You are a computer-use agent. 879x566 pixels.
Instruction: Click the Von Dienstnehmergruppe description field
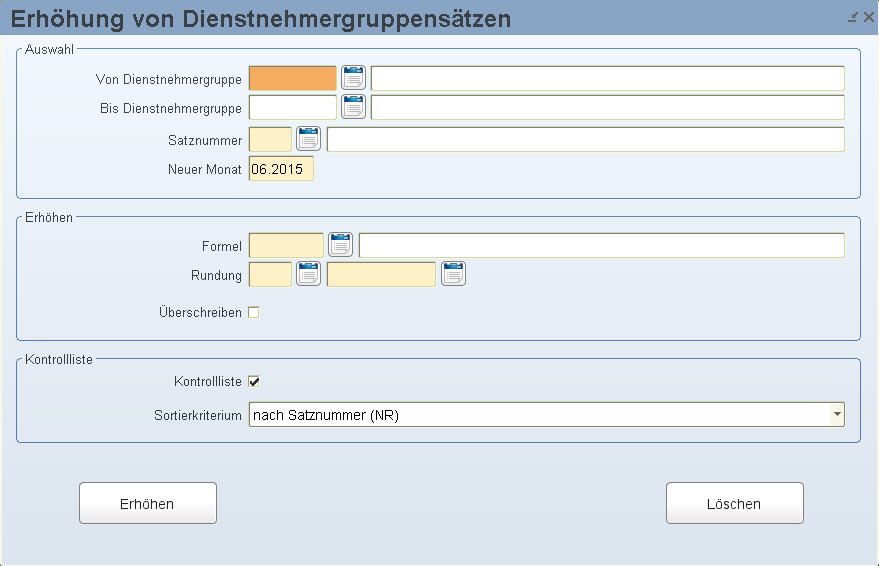pos(607,78)
